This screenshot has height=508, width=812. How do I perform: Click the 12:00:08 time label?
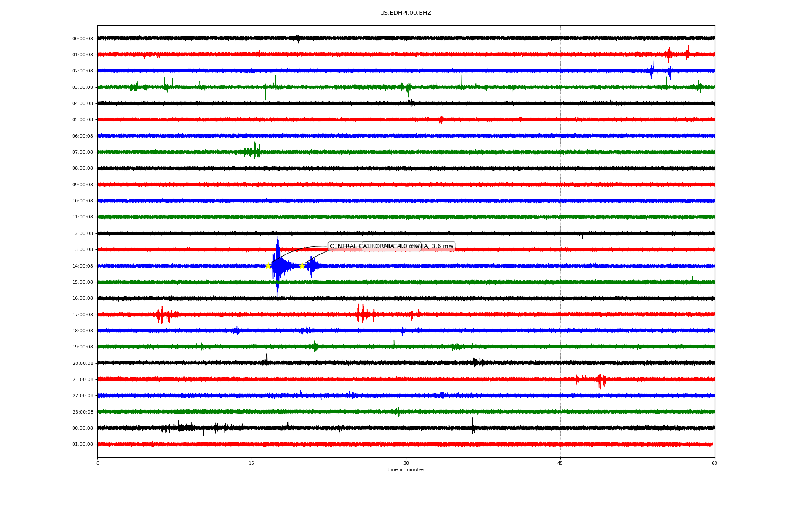[82, 233]
